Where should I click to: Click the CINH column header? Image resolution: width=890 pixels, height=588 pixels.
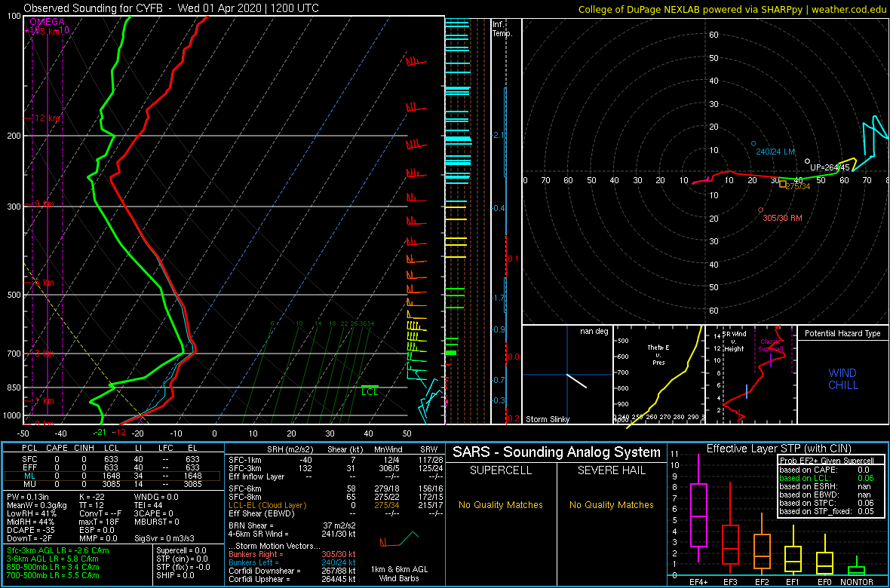84,448
